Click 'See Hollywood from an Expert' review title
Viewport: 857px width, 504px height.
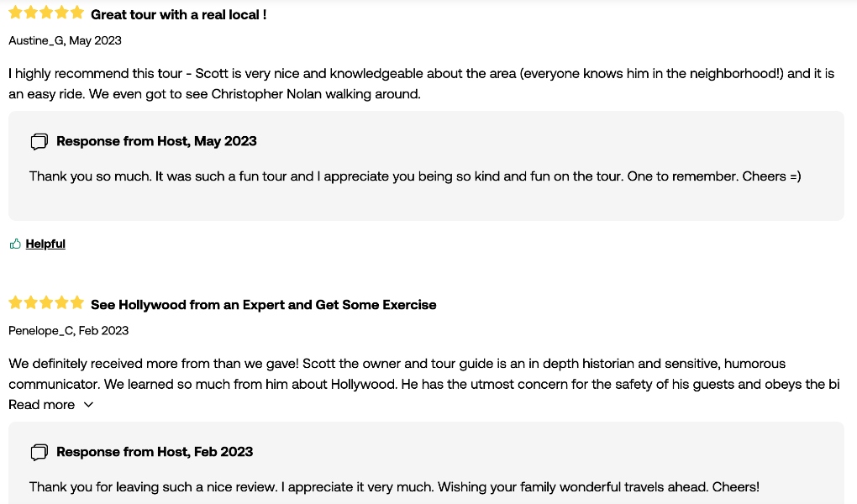tap(264, 304)
